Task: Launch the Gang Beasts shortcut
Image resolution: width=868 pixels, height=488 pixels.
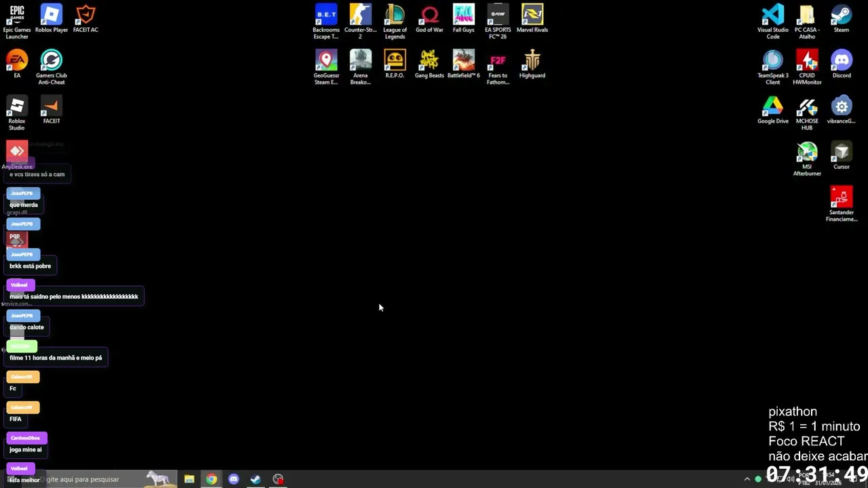Action: pos(429,64)
